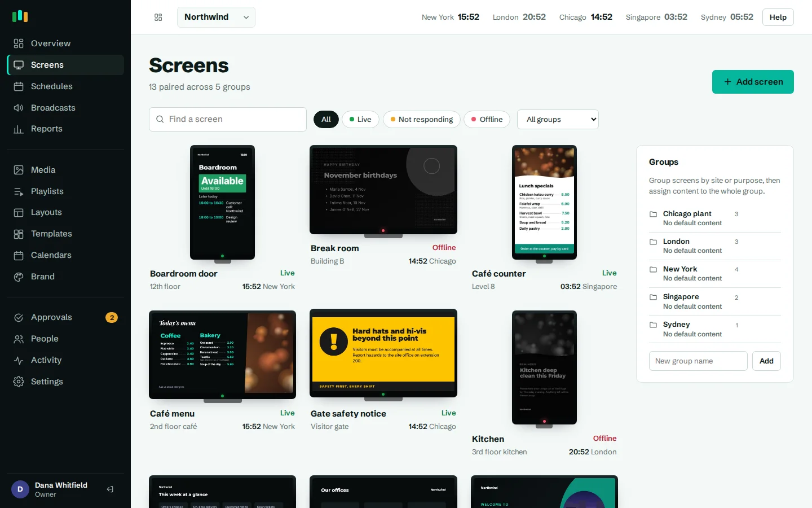Screen dimensions: 812x508
Task: Click the New group name input field
Action: [x=698, y=361]
